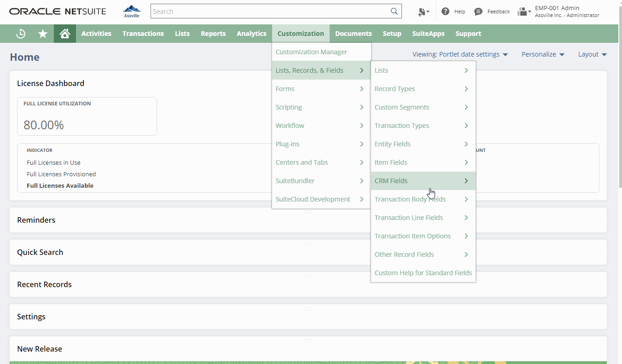This screenshot has width=622, height=364.
Task: Open the SuiteApps menu
Action: pos(428,34)
